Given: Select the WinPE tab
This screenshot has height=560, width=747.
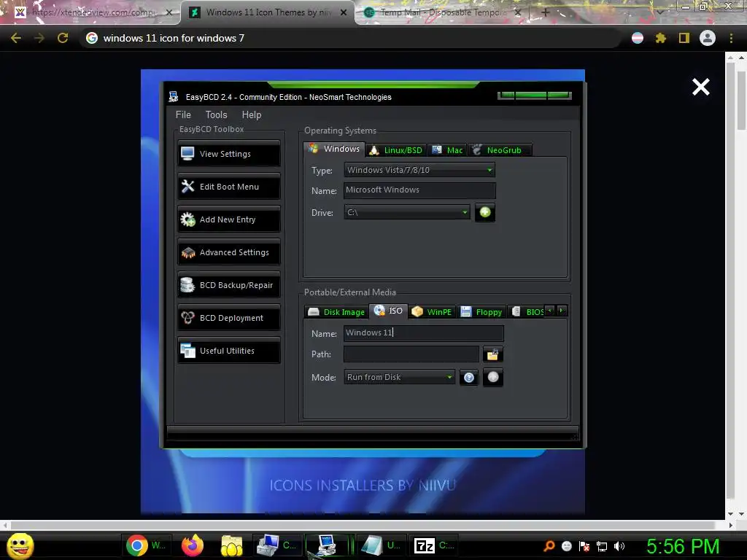Looking at the screenshot, I should click(432, 312).
